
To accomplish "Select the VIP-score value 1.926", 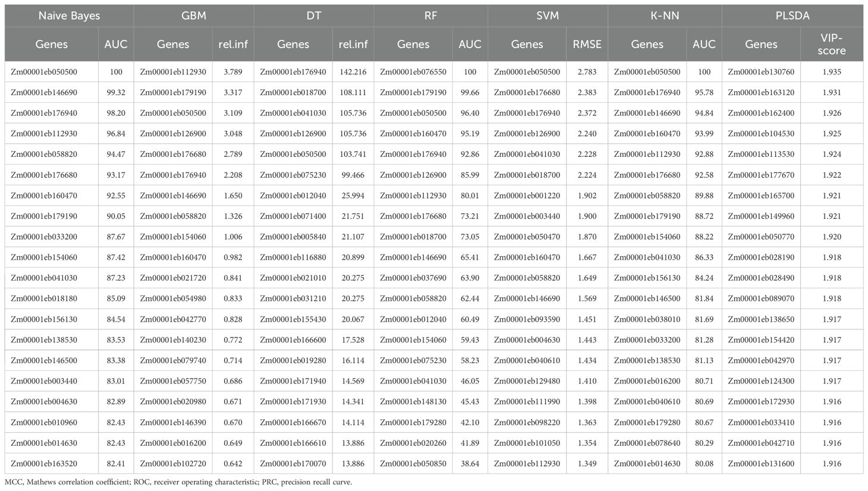I will click(831, 113).
